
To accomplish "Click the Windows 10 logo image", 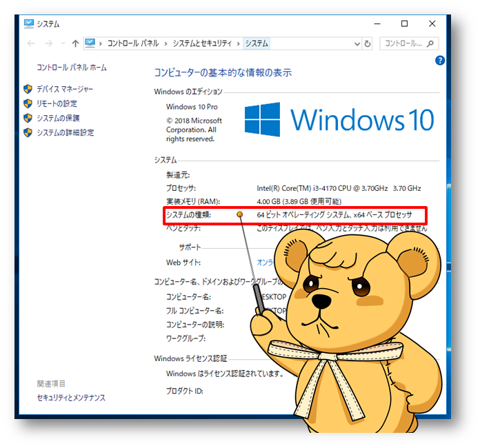I will click(x=339, y=119).
